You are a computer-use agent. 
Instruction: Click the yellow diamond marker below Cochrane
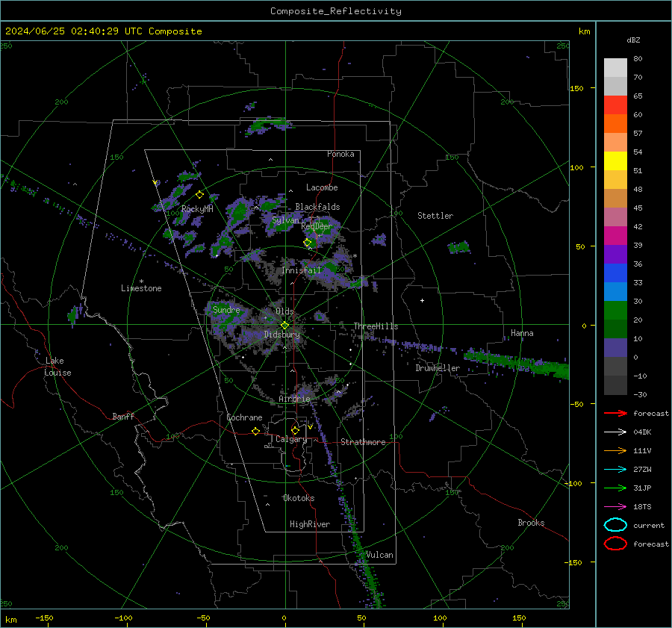pos(255,431)
